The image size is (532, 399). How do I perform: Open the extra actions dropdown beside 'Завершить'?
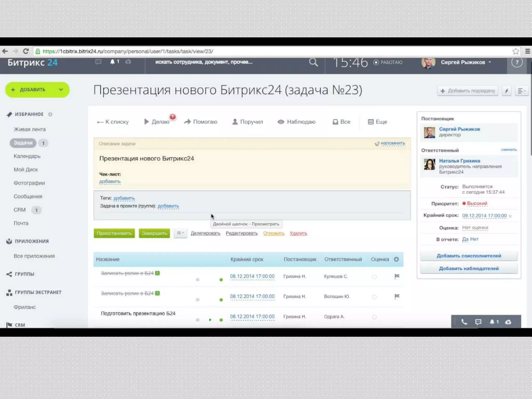click(x=180, y=233)
